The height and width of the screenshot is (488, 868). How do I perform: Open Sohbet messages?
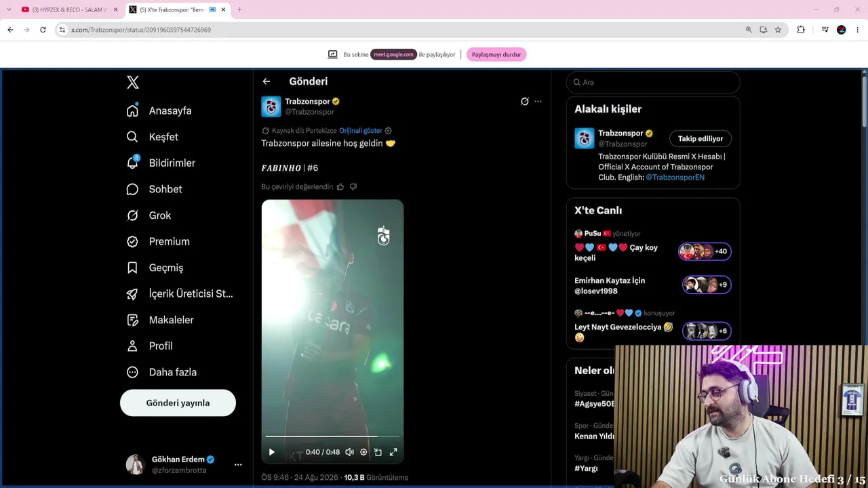(x=155, y=189)
